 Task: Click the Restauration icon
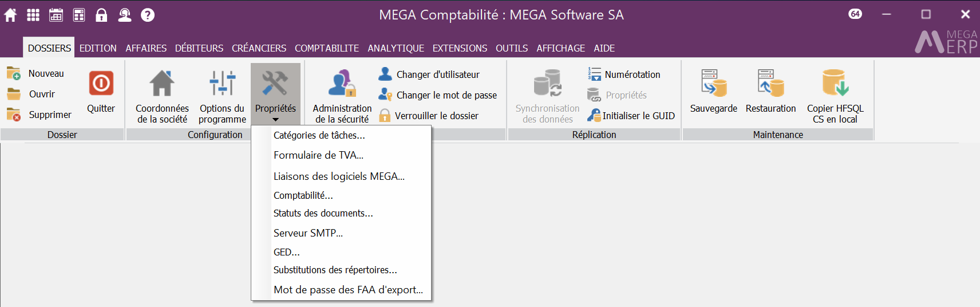pyautogui.click(x=770, y=84)
